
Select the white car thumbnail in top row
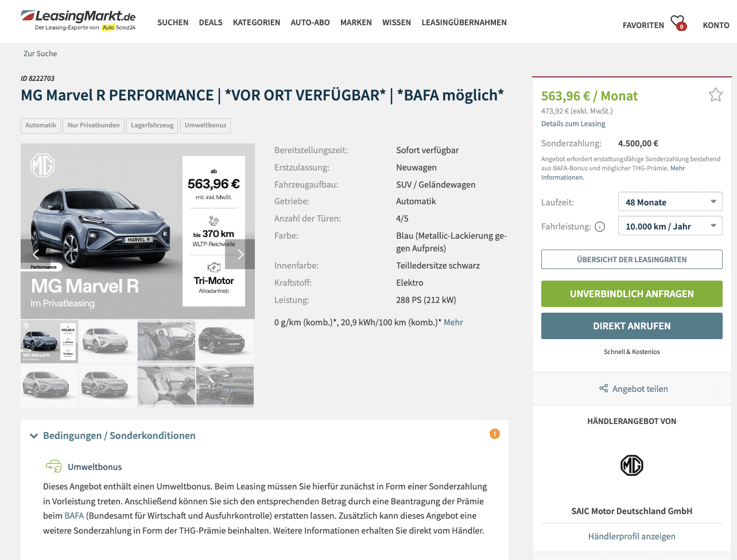point(108,341)
